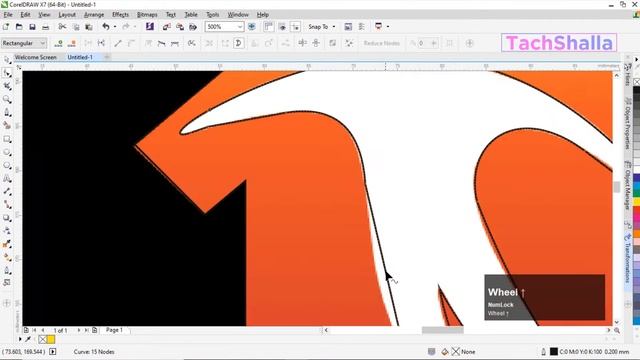Toggle Show guidelines button

click(x=296, y=27)
